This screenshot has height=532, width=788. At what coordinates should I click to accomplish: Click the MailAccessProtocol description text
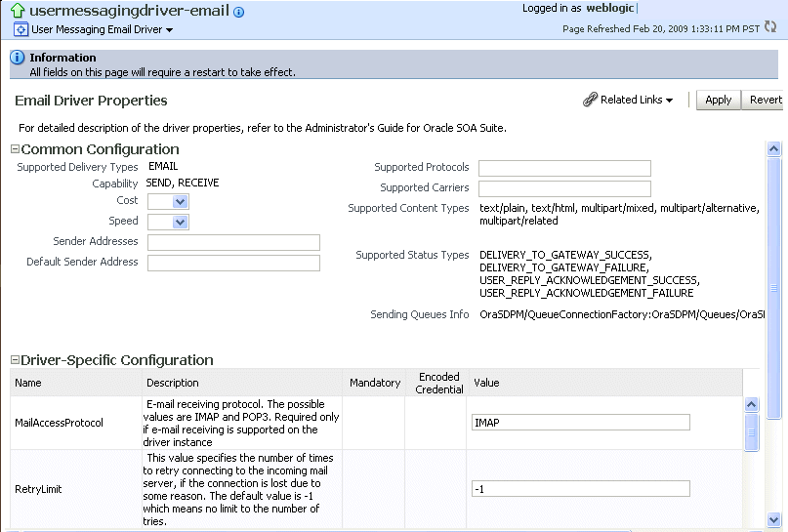pyautogui.click(x=241, y=423)
